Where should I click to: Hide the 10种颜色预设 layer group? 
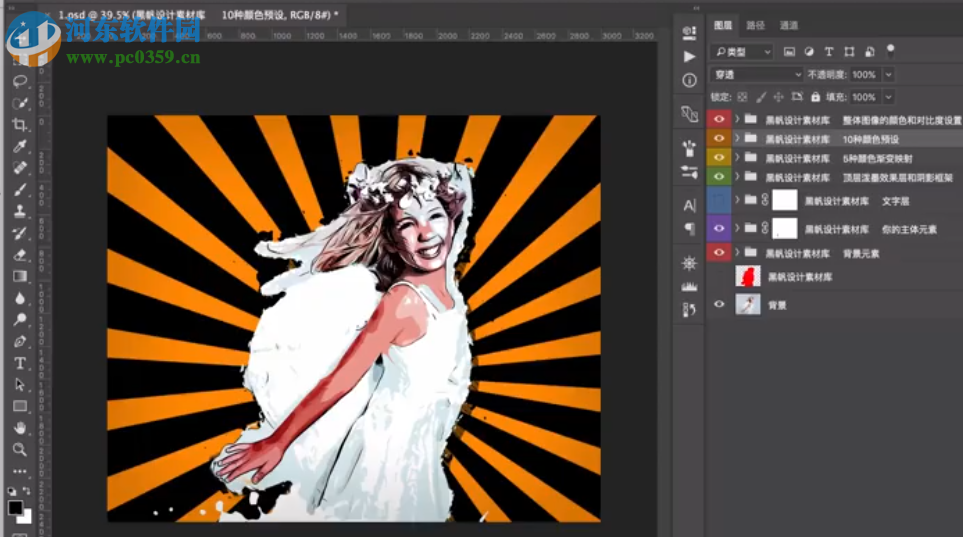point(719,139)
